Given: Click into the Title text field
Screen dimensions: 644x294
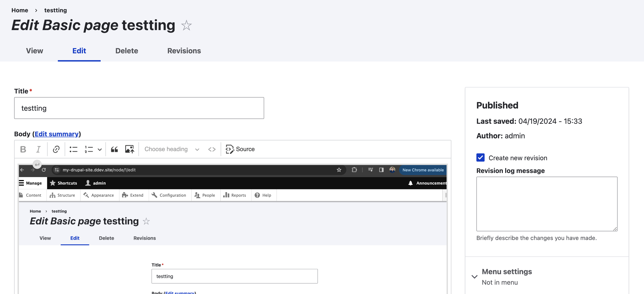Looking at the screenshot, I should 139,108.
